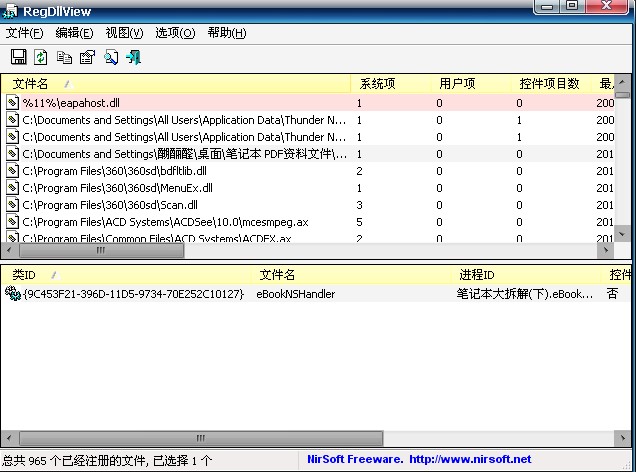
Task: Click the Find toolbar icon
Action: 110,58
